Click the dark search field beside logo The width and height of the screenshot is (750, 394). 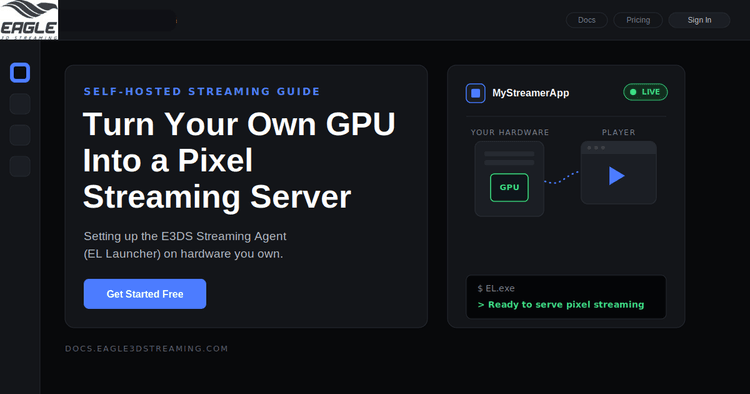pyautogui.click(x=118, y=21)
